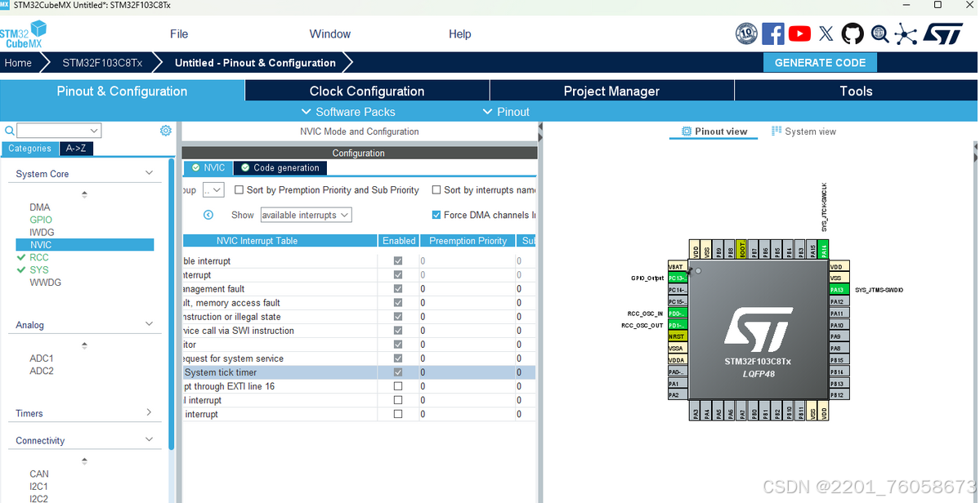Image resolution: width=980 pixels, height=503 pixels.
Task: Click the NRST pin on the chip
Action: 678,336
